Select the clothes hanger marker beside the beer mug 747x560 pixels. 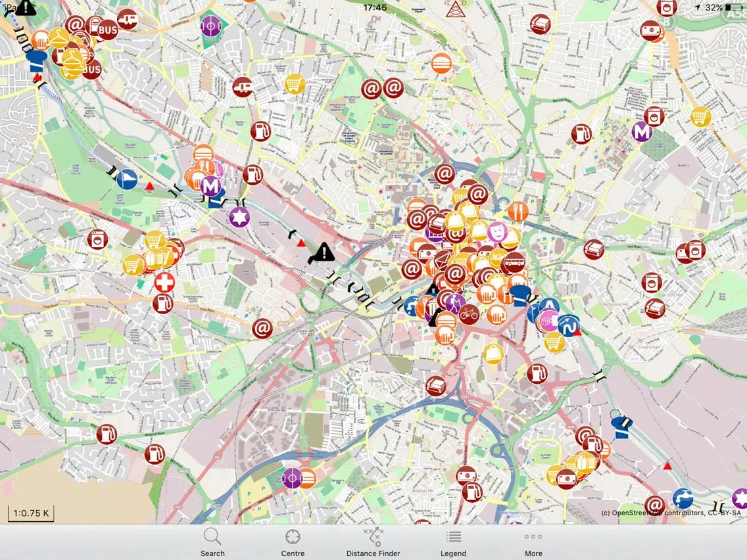(x=59, y=37)
